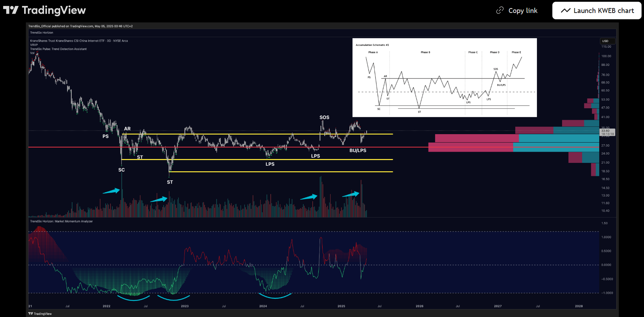Select the 2023 marker on the time axis

pos(185,306)
